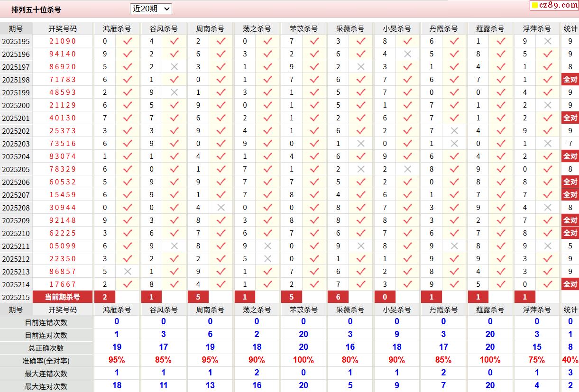579x392 pixels.
Task: Click the cross mark for 荡之杀号 in row 2025211
Action: tap(267, 246)
